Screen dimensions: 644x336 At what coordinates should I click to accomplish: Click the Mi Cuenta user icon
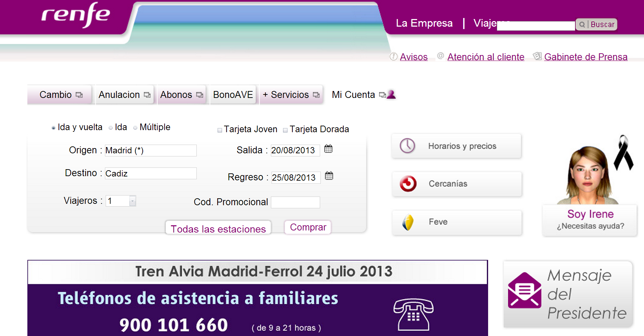(x=391, y=94)
